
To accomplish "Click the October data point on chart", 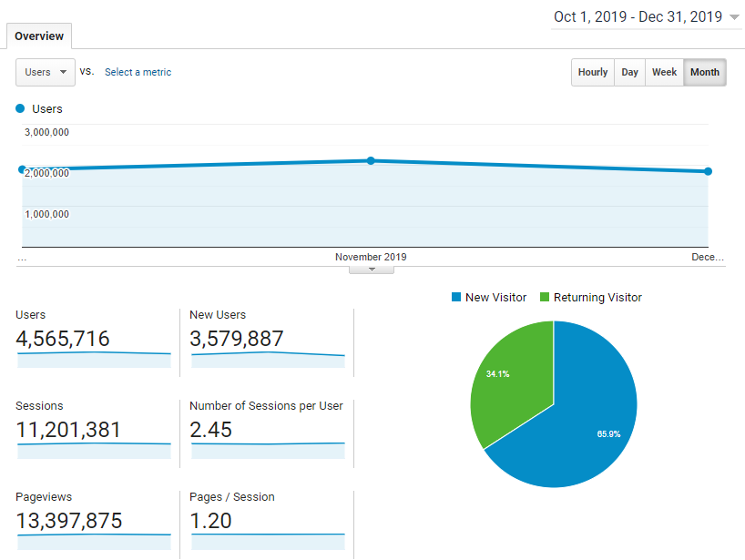I will click(x=23, y=169).
